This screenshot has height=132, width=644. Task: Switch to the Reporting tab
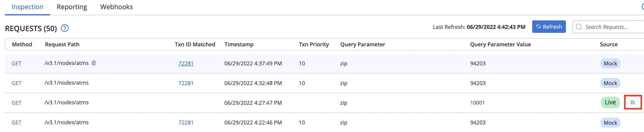tap(72, 7)
